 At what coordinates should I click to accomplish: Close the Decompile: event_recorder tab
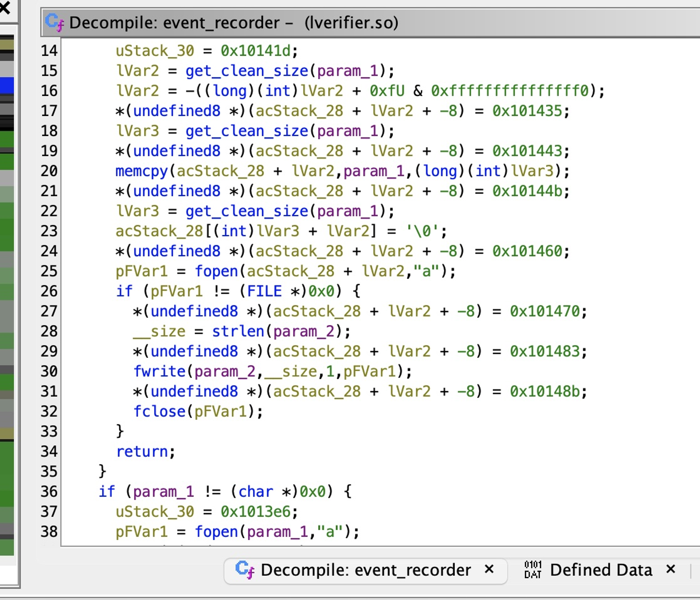(x=489, y=570)
